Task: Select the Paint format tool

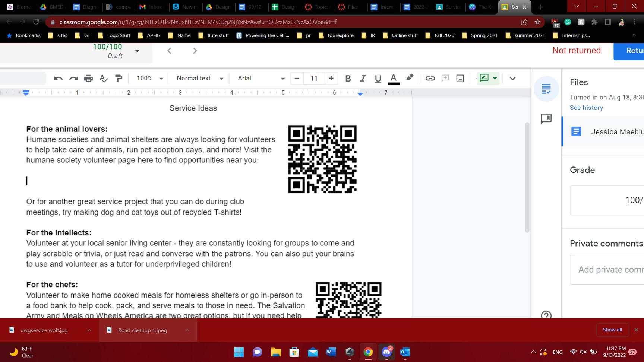Action: click(119, 78)
